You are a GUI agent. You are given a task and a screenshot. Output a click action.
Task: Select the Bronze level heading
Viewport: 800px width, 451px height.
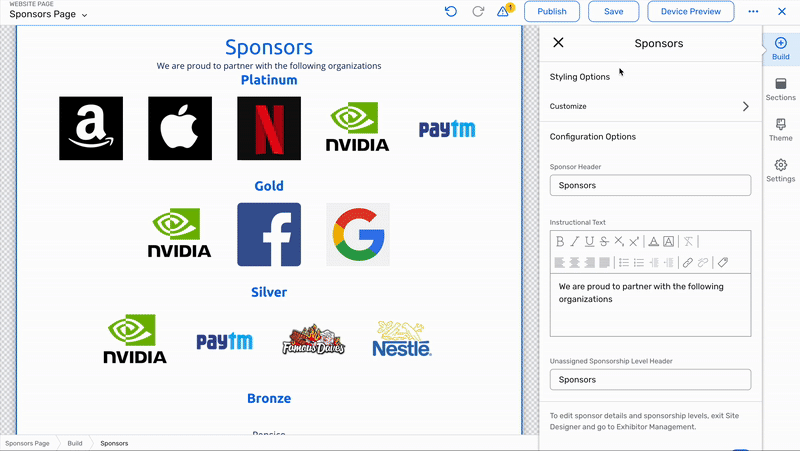click(269, 398)
